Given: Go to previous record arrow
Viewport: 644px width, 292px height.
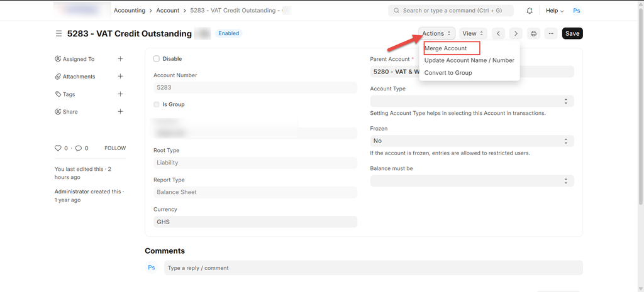Looking at the screenshot, I should coord(498,33).
